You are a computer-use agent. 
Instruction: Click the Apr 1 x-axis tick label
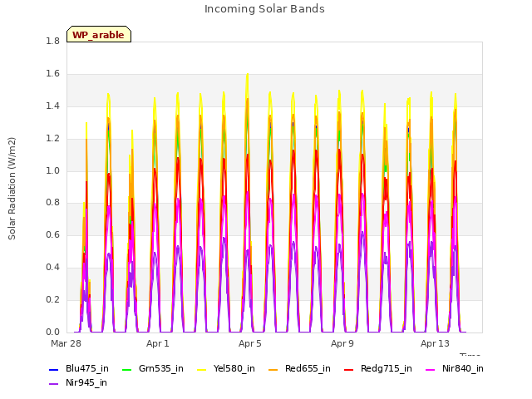tap(157, 343)
